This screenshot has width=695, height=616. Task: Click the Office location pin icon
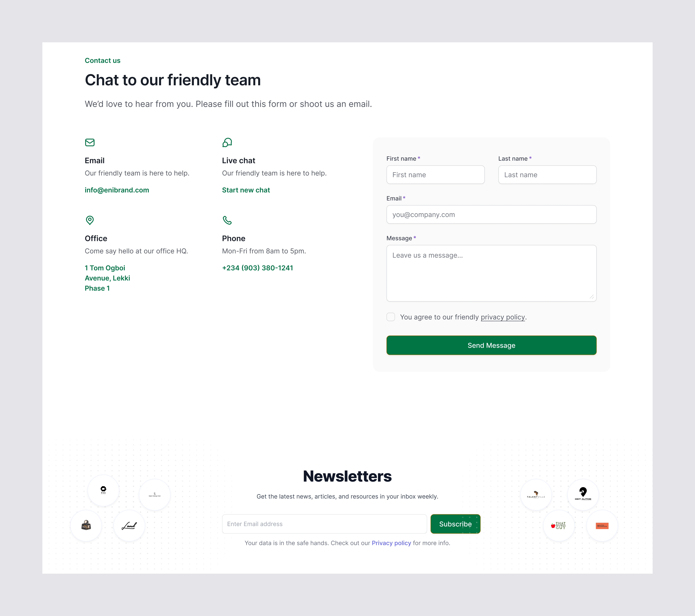[x=90, y=220]
